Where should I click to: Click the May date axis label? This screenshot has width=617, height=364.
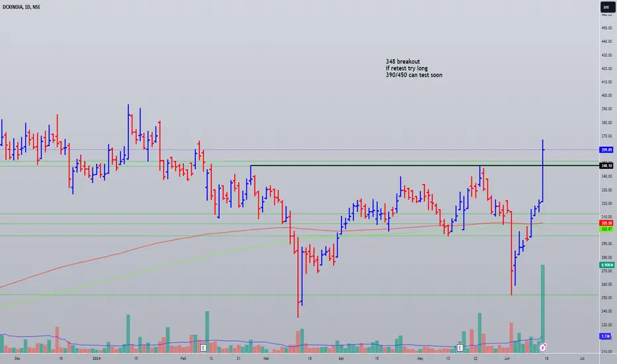click(x=420, y=359)
